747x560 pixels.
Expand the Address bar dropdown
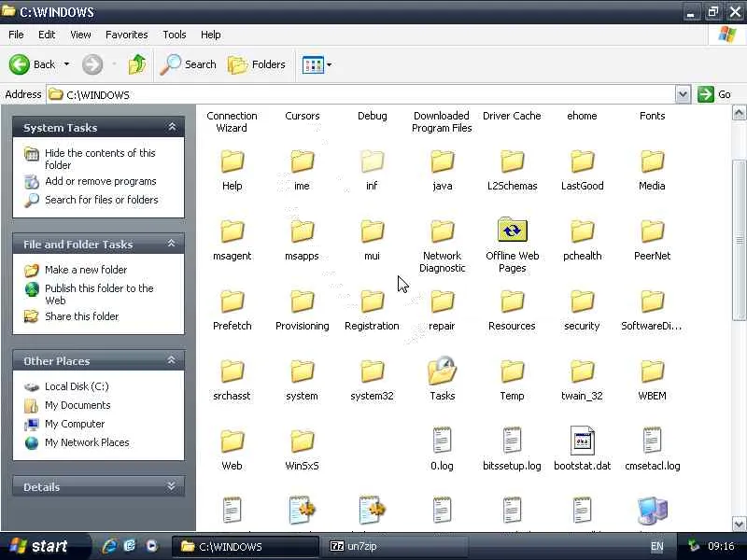tap(683, 94)
